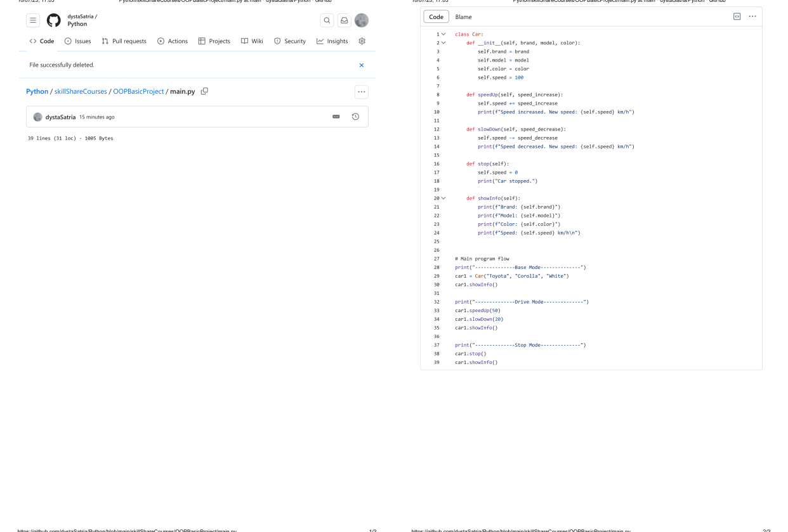Viewport: 788px width, 532px height.
Task: Open the search icon
Action: [327, 20]
